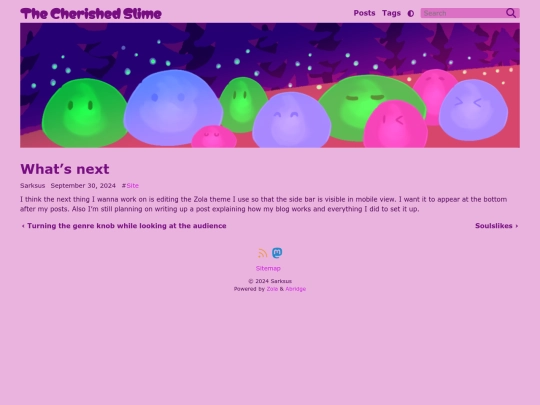
Task: Go to previous post Turning the genre knob
Action: (124, 226)
